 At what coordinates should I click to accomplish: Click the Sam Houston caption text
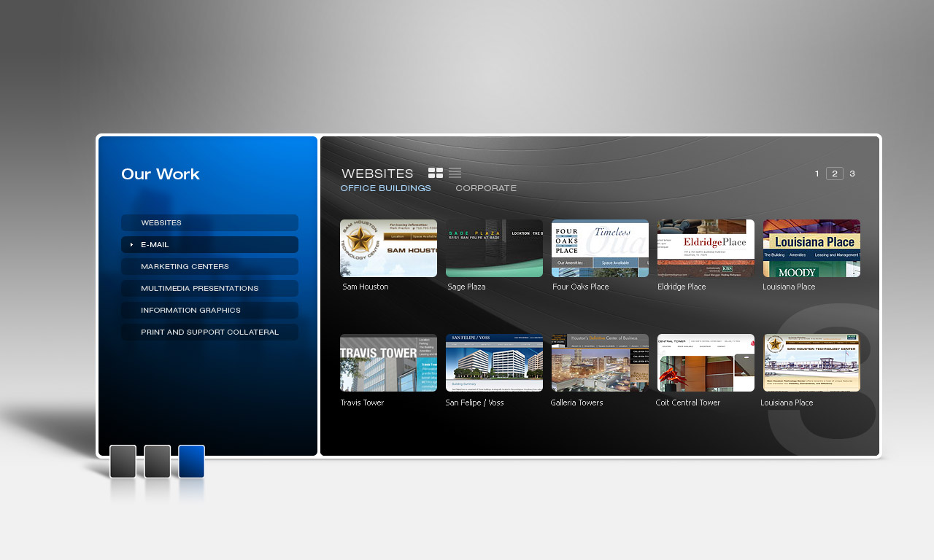pyautogui.click(x=366, y=287)
